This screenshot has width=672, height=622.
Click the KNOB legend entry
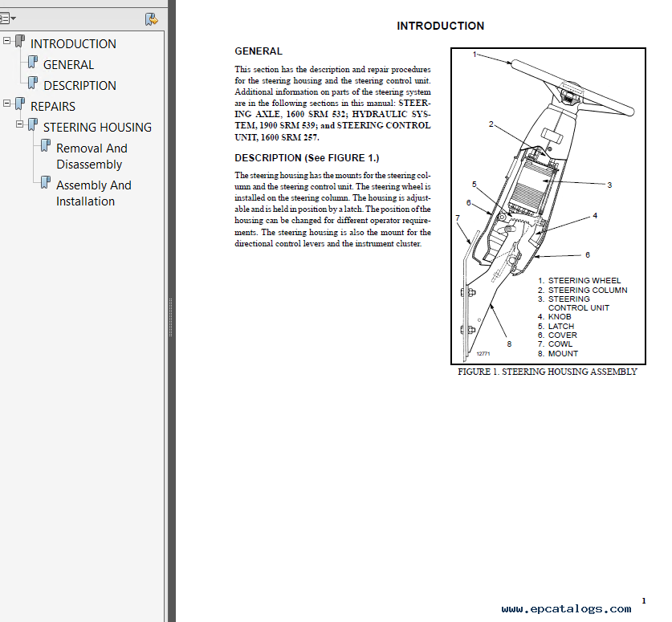pyautogui.click(x=555, y=316)
